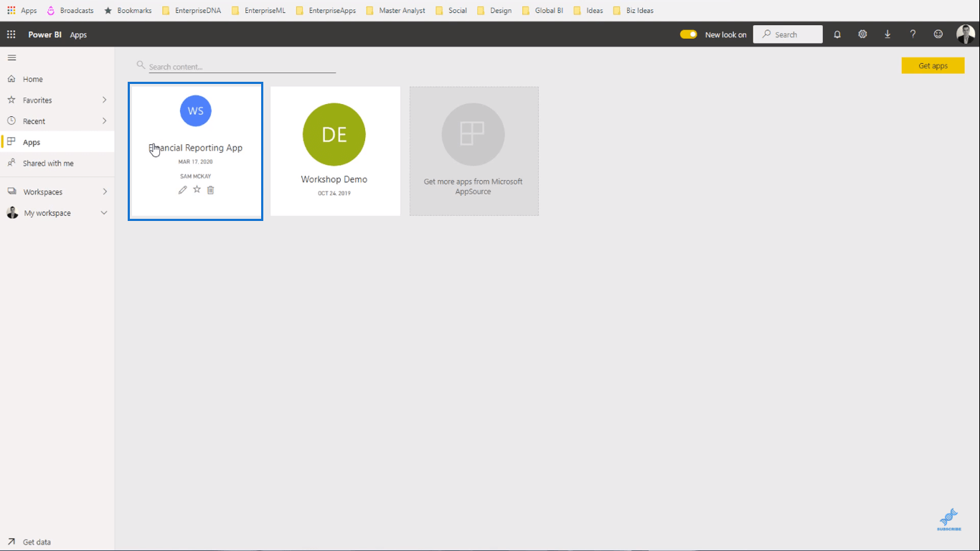This screenshot has height=551, width=980.
Task: Click the DE circle avatar
Action: coord(334,135)
